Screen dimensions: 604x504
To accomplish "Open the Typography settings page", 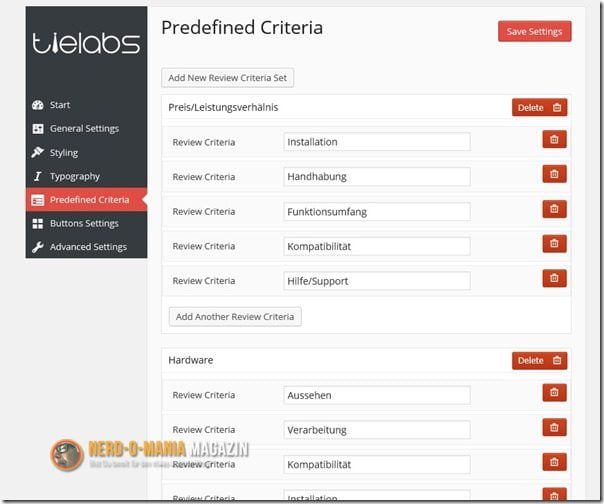I will [x=75, y=176].
